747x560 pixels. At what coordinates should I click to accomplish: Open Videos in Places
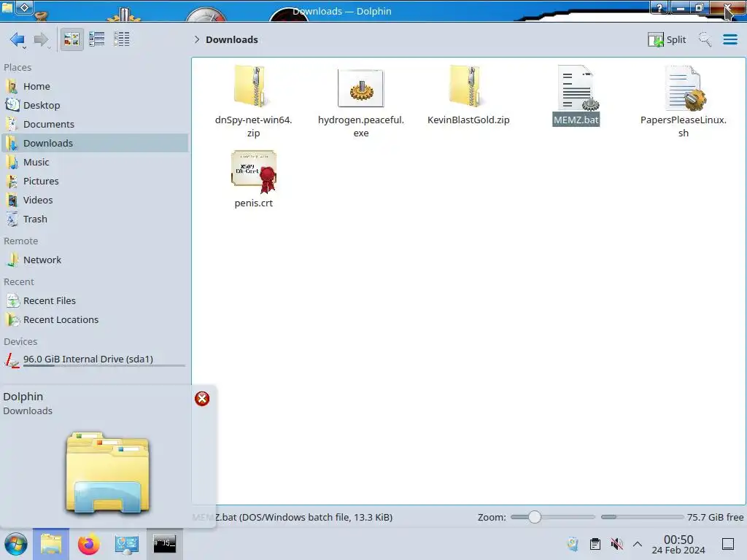pos(95,201)
